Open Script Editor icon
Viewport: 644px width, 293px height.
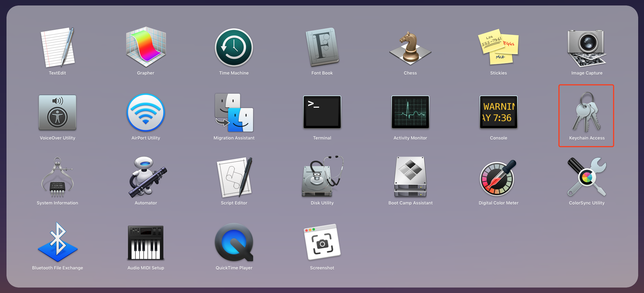pos(235,177)
